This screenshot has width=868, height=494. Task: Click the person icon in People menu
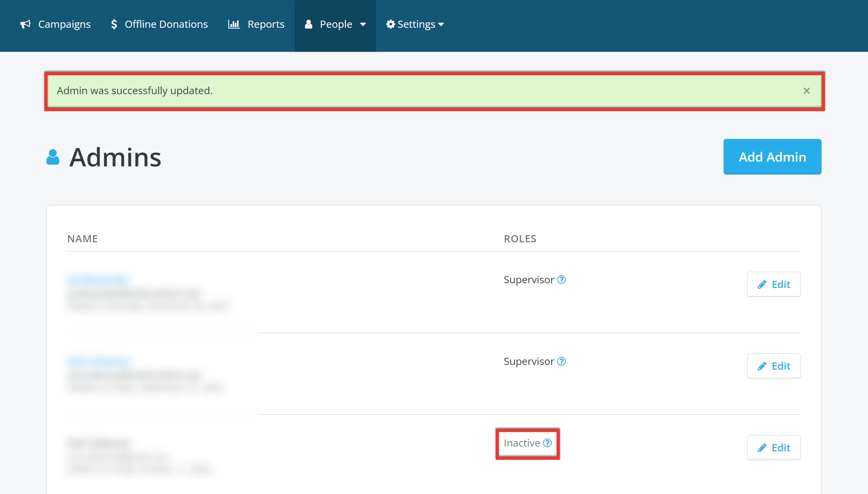[308, 24]
